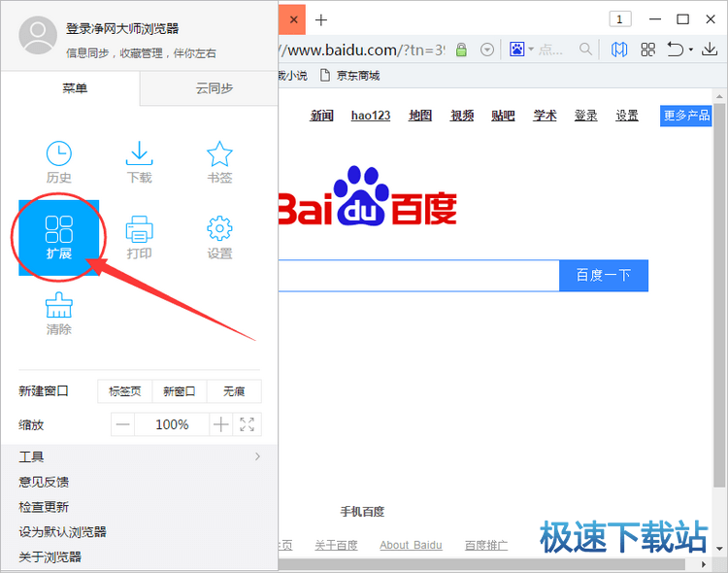Open 无痕 incognito window button

click(234, 391)
